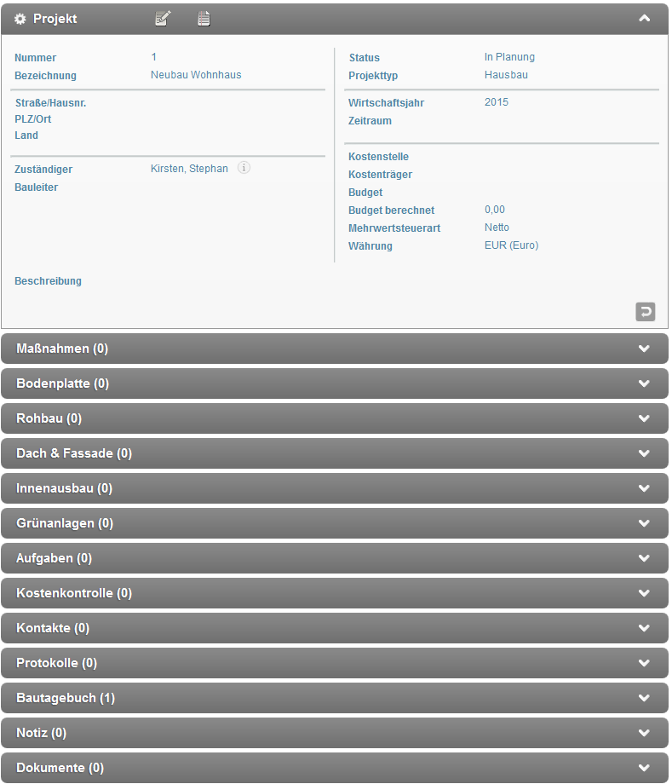Click the return arrow icon below Beschreibung
The width and height of the screenshot is (672, 784).
(645, 312)
